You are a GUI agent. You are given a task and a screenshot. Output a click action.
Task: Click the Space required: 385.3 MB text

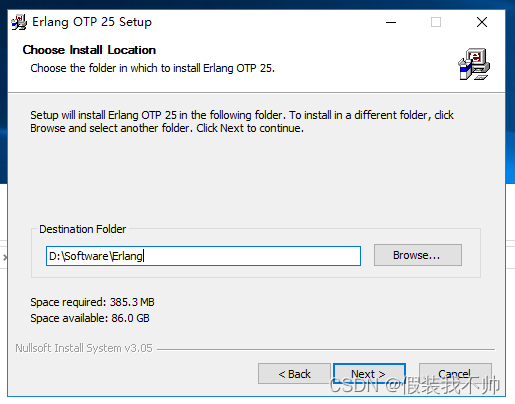(x=92, y=302)
